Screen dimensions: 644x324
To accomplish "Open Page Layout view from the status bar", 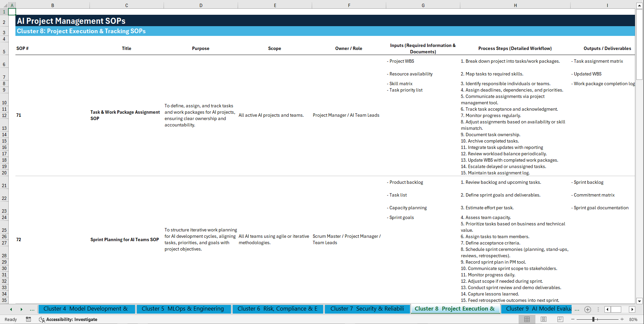I will click(x=543, y=319).
